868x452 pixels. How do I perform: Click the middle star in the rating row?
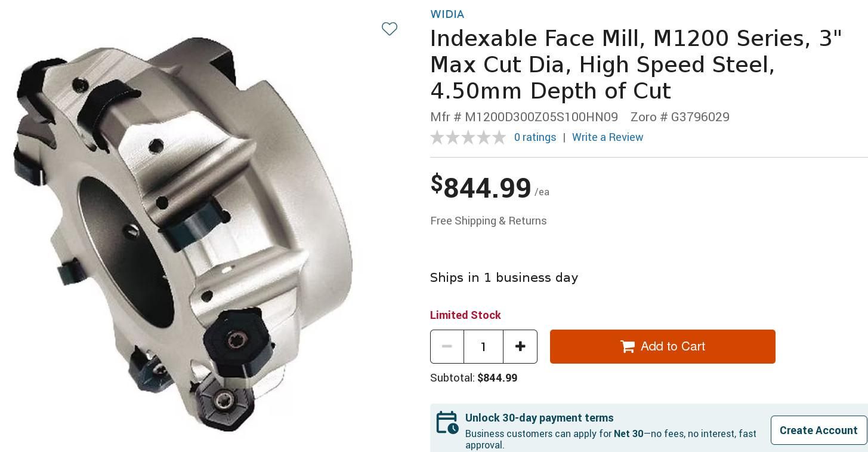pos(468,137)
